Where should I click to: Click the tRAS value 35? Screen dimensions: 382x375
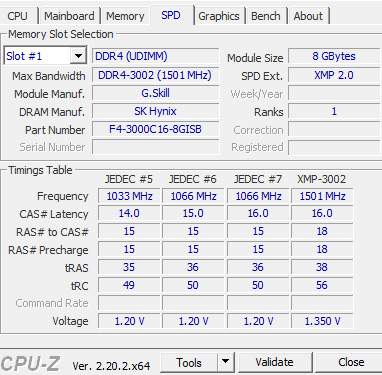tap(129, 267)
